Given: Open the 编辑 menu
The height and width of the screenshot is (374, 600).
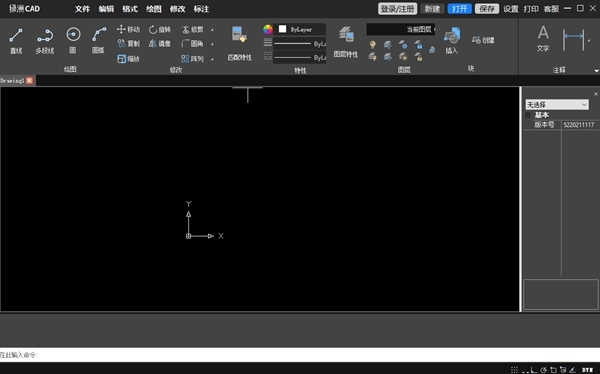Looking at the screenshot, I should 106,9.
